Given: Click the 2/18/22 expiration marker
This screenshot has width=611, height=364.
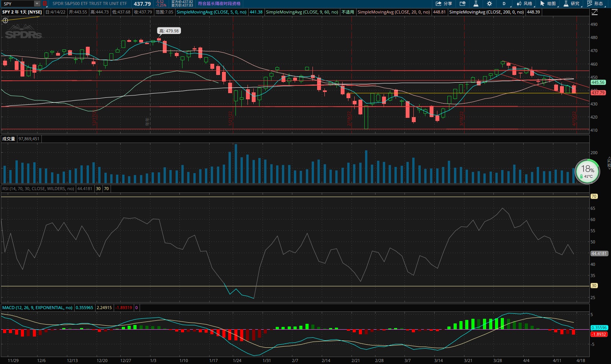Looking at the screenshot, I should coord(349,119).
